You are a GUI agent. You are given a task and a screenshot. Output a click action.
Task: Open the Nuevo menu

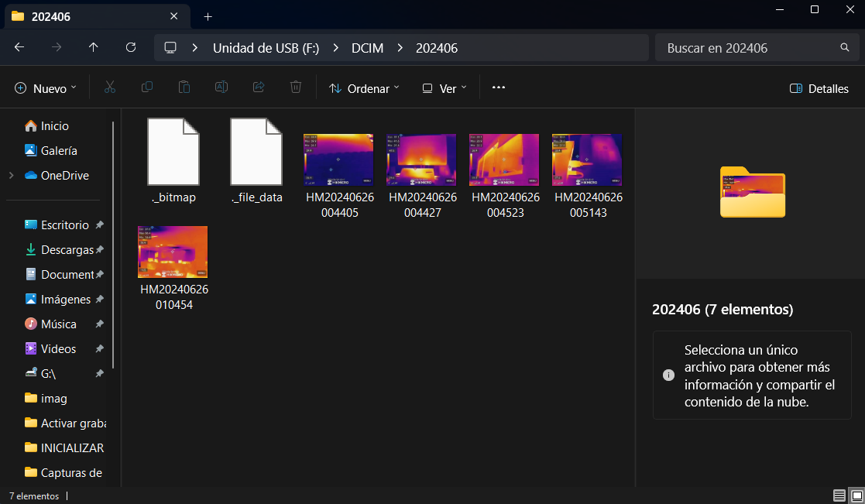pyautogui.click(x=46, y=88)
